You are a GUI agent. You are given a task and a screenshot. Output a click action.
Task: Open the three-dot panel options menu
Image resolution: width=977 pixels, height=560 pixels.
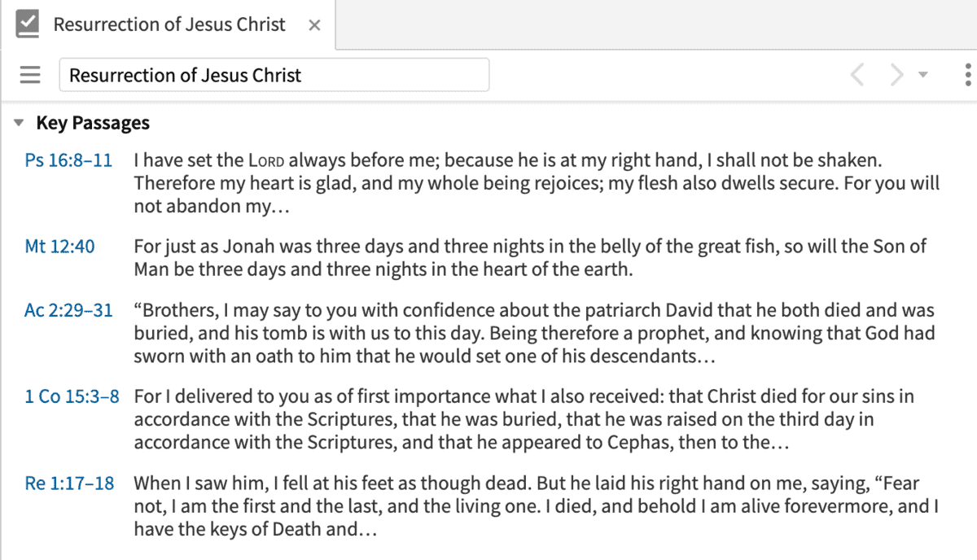tap(967, 75)
